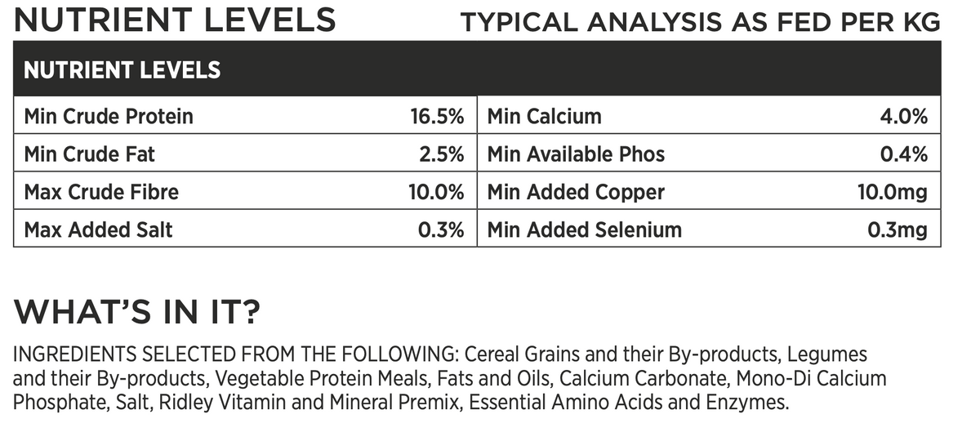Click the 0.3mg added selenium value
Viewport: 980px width, 432px height.
tap(898, 230)
